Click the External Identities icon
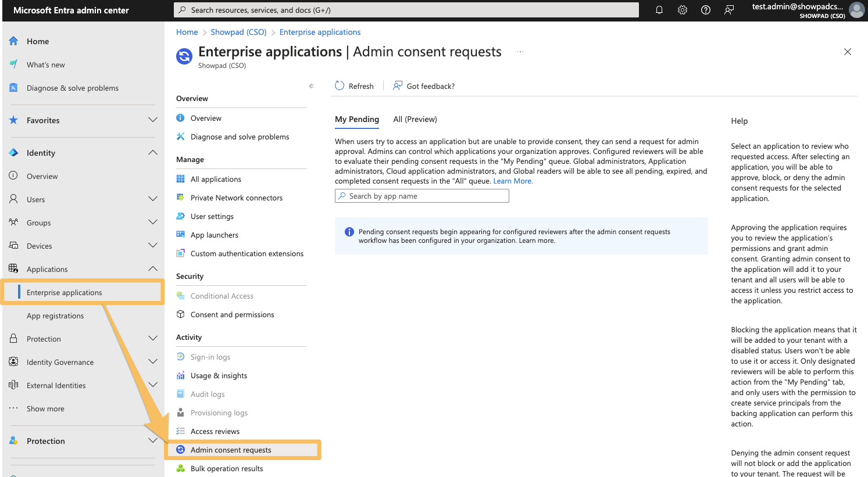The width and height of the screenshot is (868, 477). point(13,385)
